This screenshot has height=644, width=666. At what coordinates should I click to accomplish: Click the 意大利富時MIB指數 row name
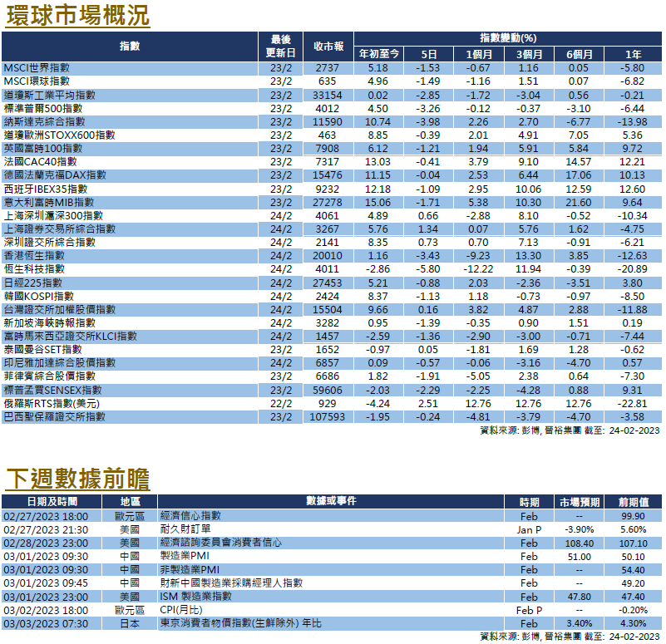[49, 202]
